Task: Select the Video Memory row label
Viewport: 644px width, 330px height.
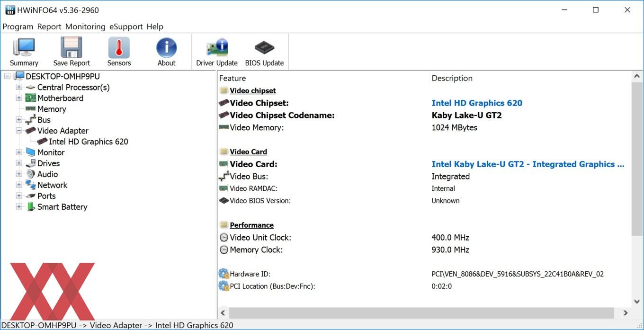Action: pos(257,128)
